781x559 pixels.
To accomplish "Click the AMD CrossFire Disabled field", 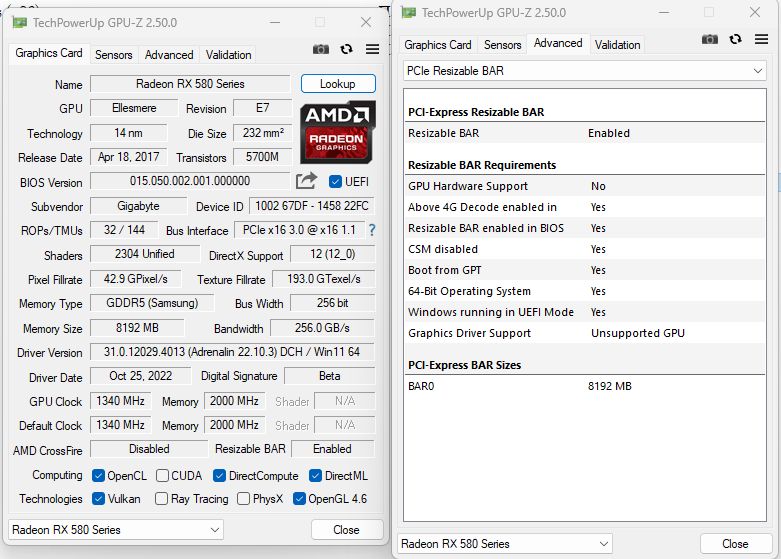I will 149,449.
